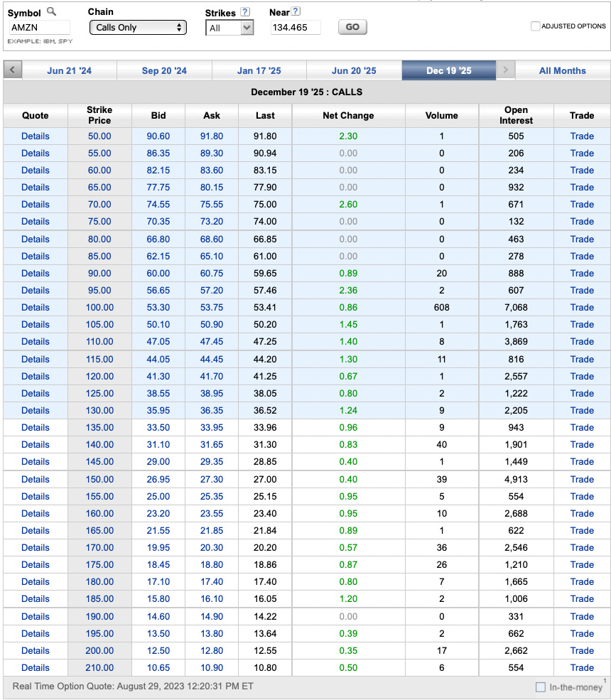This screenshot has width=611, height=700.
Task: Click the open interest value 7,068
Action: tap(516, 307)
